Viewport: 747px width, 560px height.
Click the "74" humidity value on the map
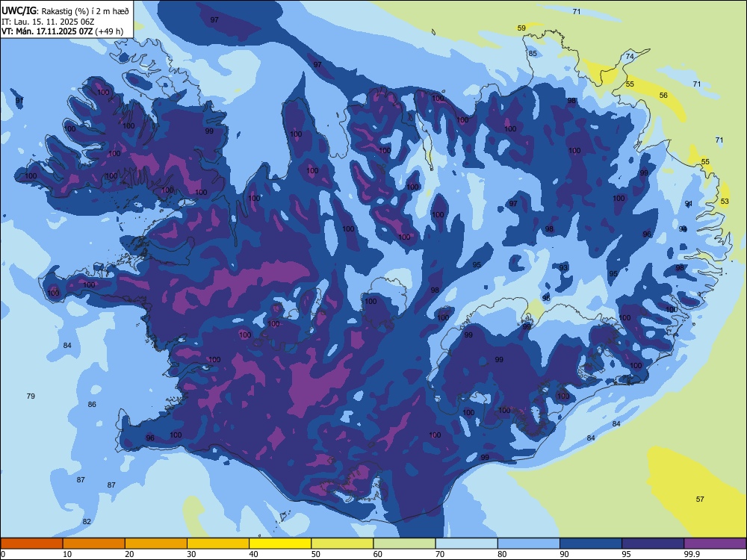[x=630, y=56]
